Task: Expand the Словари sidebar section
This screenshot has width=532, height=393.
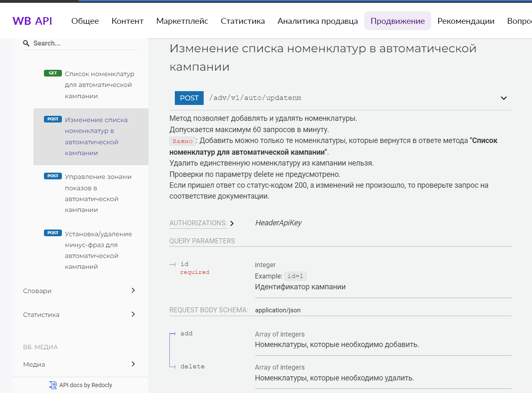Action: point(133,291)
